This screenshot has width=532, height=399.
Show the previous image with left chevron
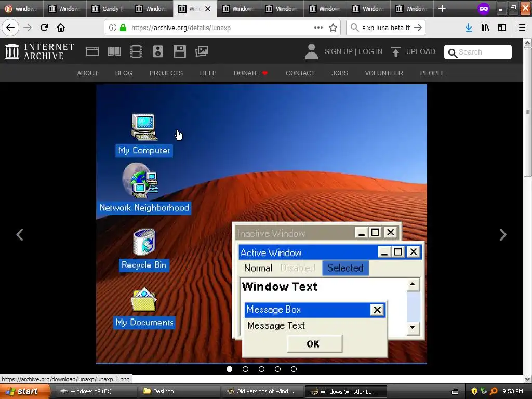[20, 235]
